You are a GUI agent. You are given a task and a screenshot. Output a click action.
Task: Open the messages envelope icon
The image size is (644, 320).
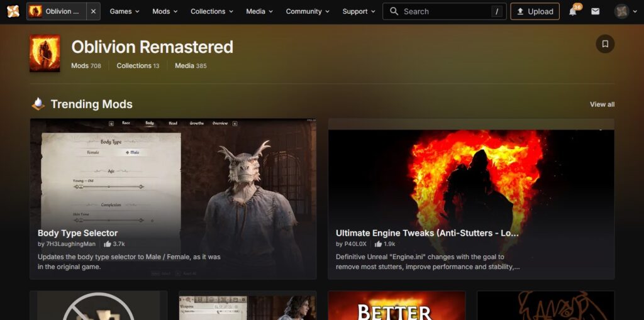tap(595, 11)
